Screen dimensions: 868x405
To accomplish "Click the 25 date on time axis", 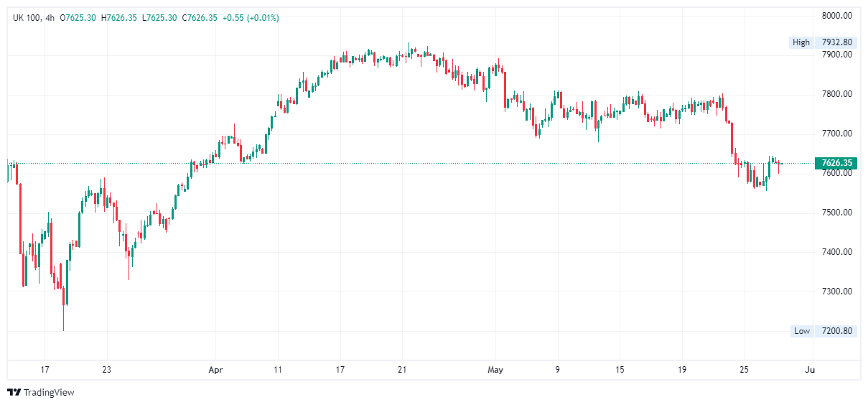I will coord(745,370).
